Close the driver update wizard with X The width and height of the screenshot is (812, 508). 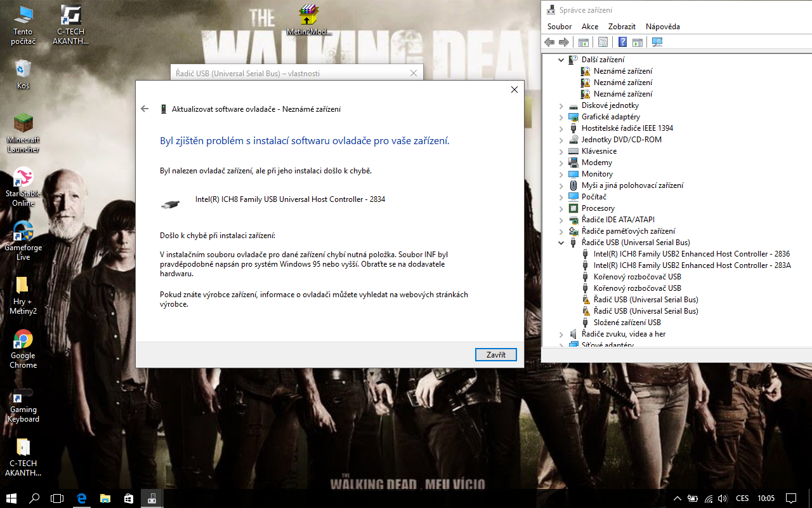[x=514, y=90]
